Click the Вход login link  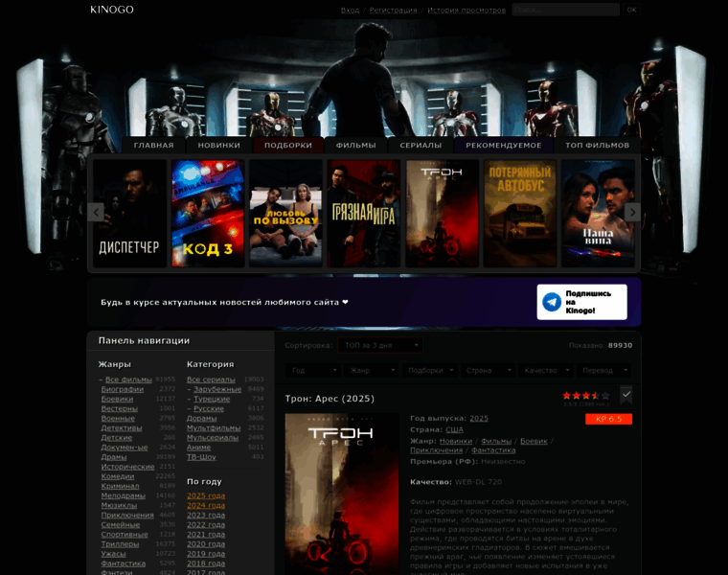(x=350, y=10)
